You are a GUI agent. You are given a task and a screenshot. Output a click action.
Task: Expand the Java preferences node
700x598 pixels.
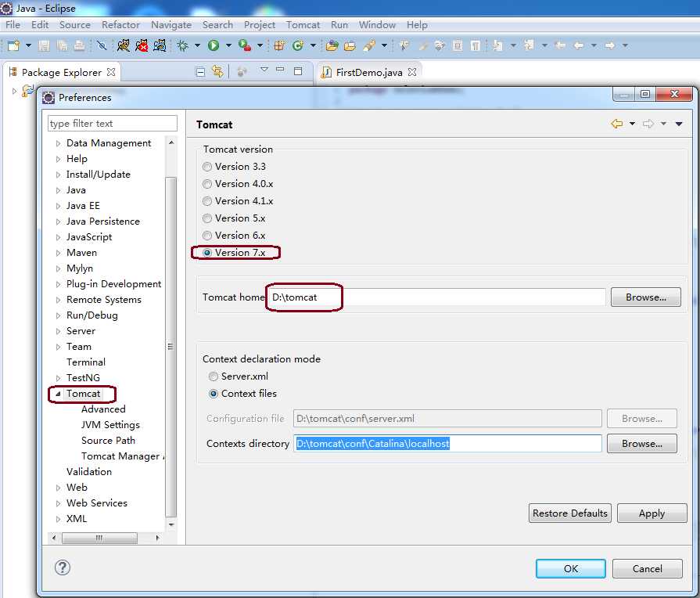[x=58, y=190]
